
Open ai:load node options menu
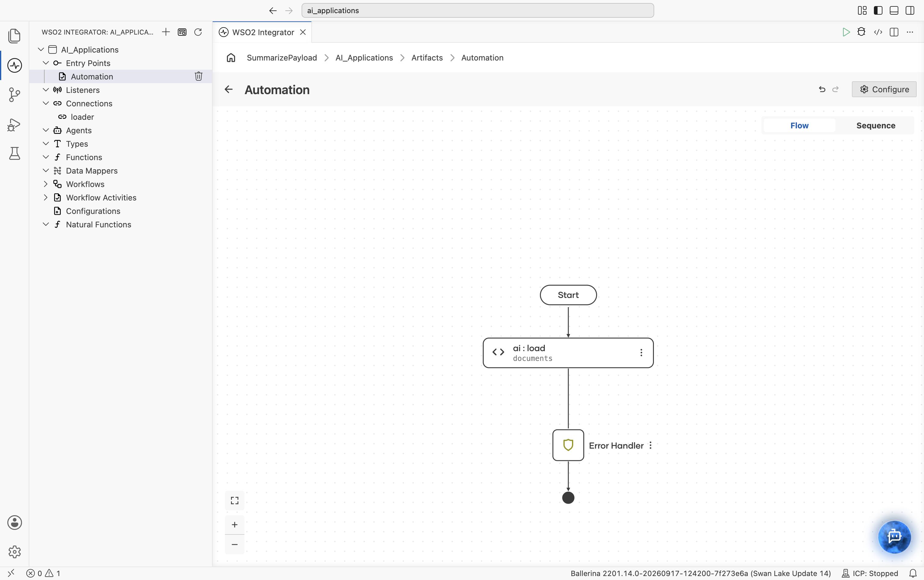tap(641, 353)
